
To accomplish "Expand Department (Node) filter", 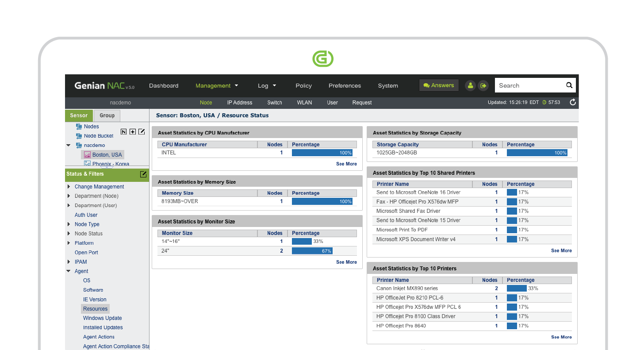I will tap(69, 196).
